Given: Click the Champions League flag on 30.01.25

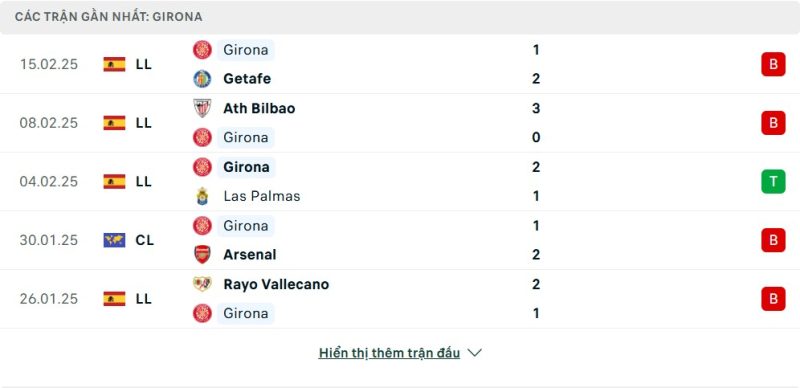Looking at the screenshot, I should [x=114, y=240].
